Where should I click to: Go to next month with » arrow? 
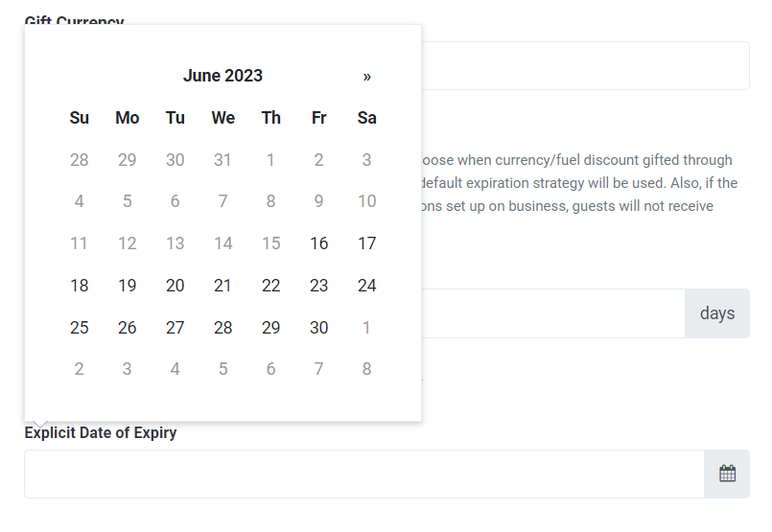click(x=366, y=77)
